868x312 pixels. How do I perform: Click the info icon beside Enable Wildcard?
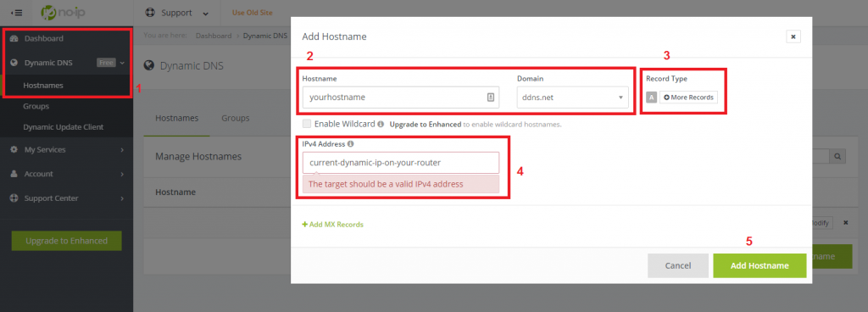click(381, 125)
